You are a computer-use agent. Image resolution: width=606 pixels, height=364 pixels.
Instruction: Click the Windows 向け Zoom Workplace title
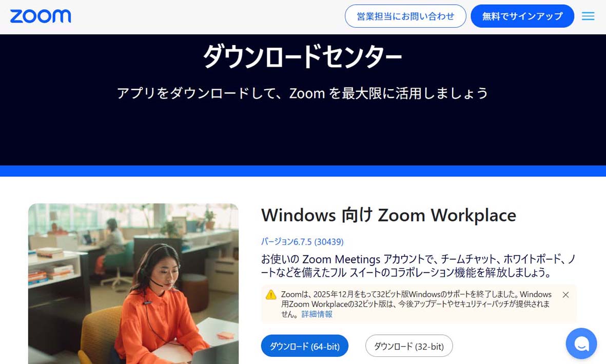point(388,215)
